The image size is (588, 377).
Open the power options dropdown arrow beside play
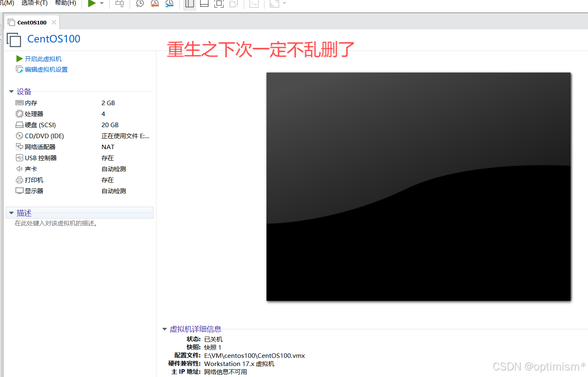point(102,3)
